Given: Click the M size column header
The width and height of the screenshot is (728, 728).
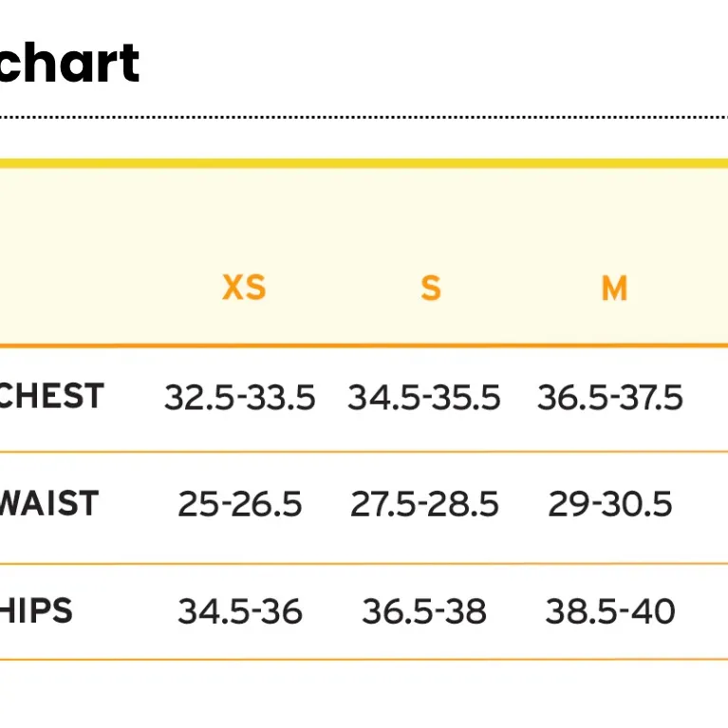Looking at the screenshot, I should 614,288.
